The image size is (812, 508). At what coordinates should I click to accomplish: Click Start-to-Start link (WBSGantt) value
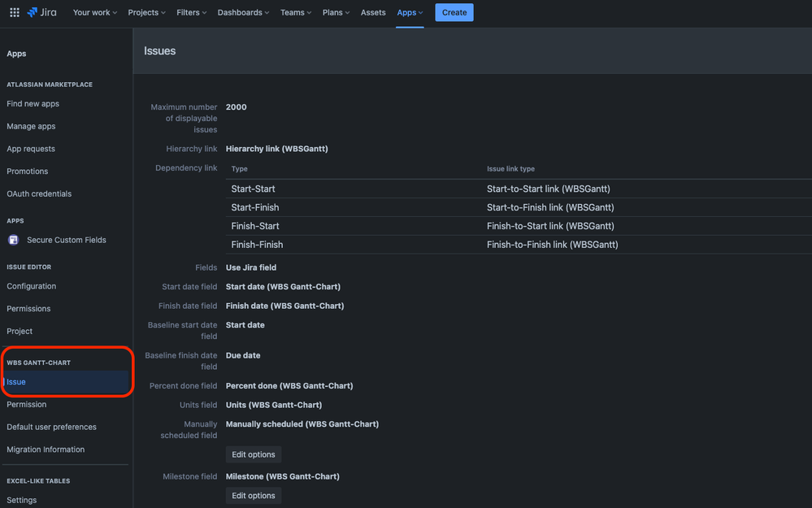point(548,189)
